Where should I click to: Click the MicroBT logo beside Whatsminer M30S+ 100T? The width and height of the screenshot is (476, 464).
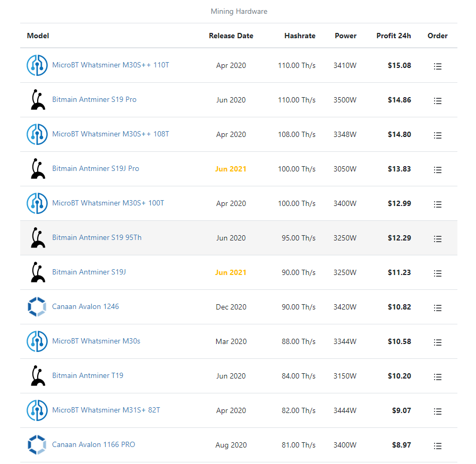[37, 203]
